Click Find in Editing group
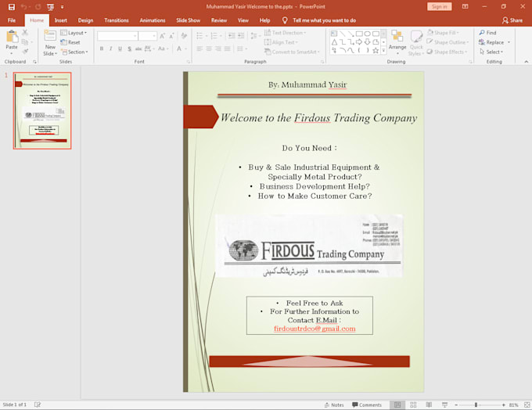 [488, 33]
